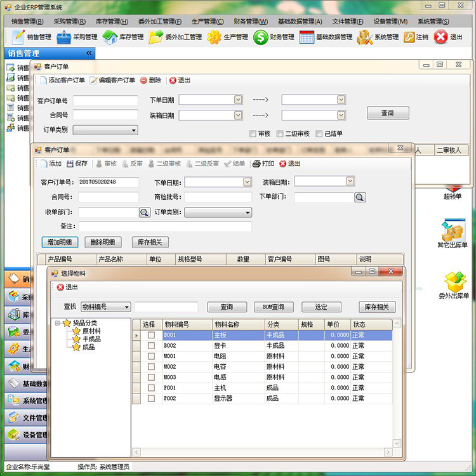Open 生产管理 gear toolbar icon
Screen dimensions: 476x476
click(x=215, y=37)
